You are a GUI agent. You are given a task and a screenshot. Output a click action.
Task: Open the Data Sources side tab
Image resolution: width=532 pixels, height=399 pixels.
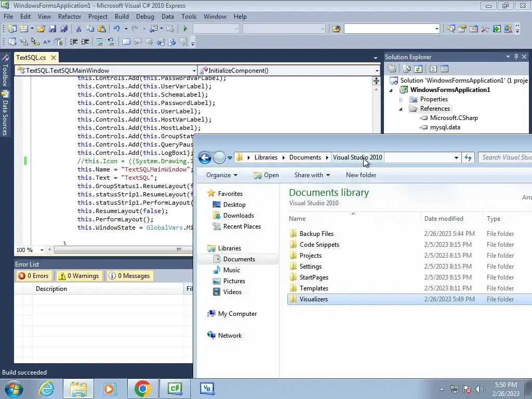(5, 113)
